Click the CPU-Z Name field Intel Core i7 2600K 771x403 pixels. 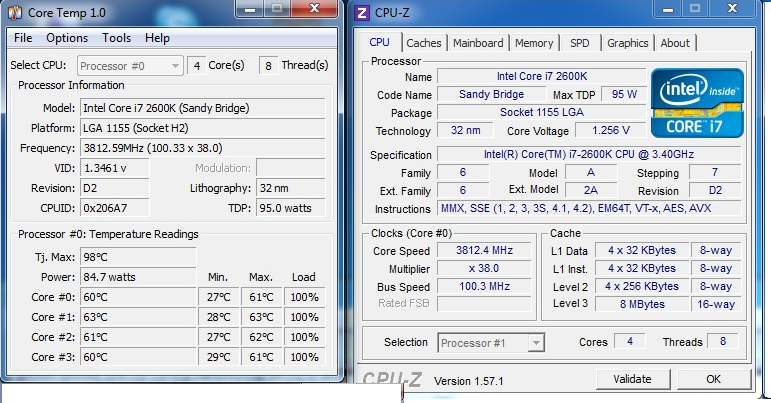[541, 76]
